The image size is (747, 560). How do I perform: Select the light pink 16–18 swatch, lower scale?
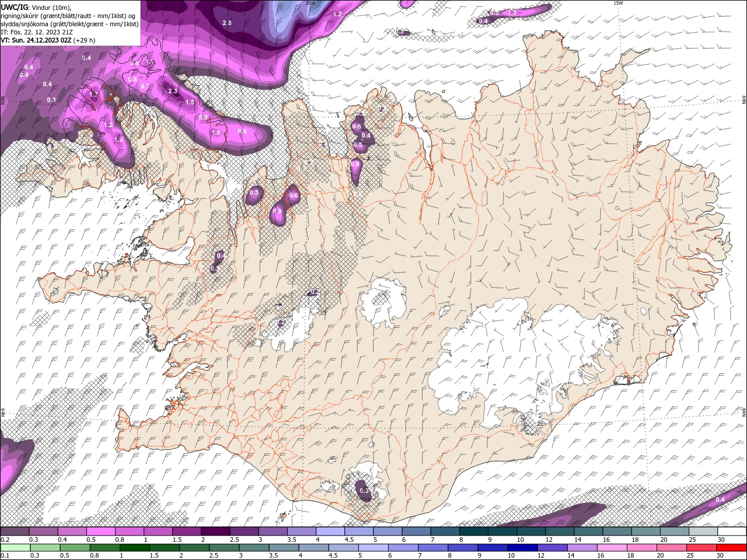pos(612,548)
